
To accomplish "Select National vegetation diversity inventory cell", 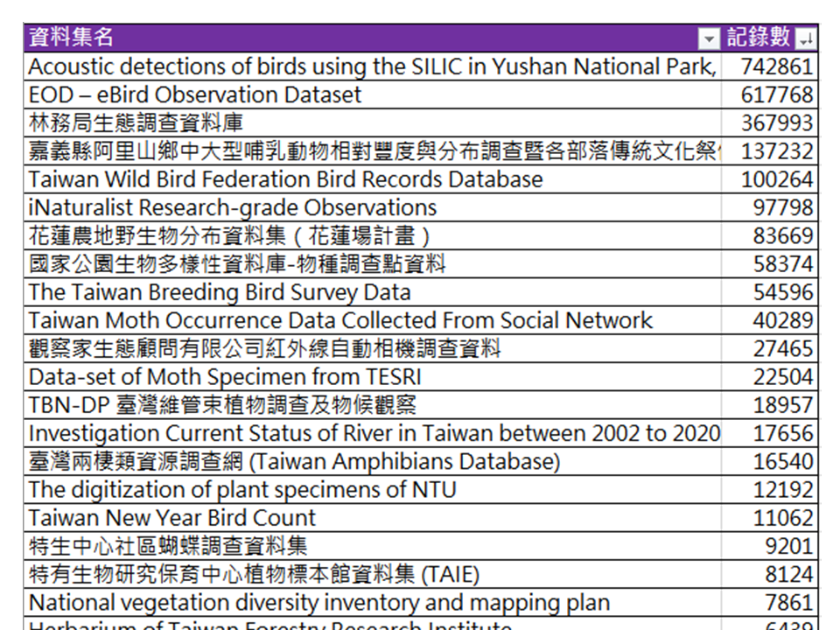I will tap(319, 603).
